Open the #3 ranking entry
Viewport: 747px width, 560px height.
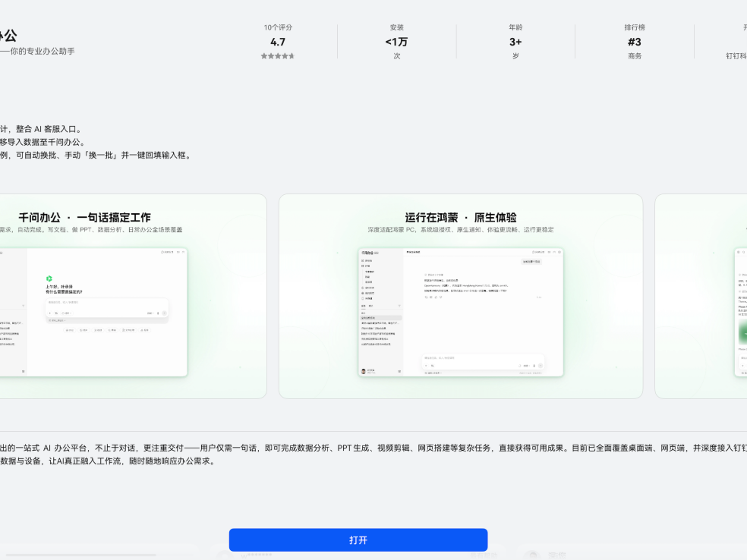click(x=635, y=42)
